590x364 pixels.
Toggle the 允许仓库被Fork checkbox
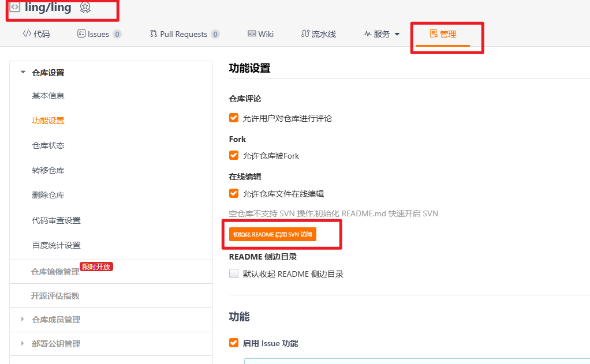click(234, 155)
